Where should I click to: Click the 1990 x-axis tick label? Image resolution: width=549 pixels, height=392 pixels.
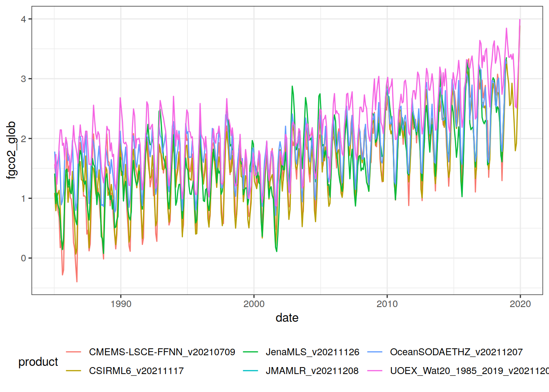click(x=121, y=304)
